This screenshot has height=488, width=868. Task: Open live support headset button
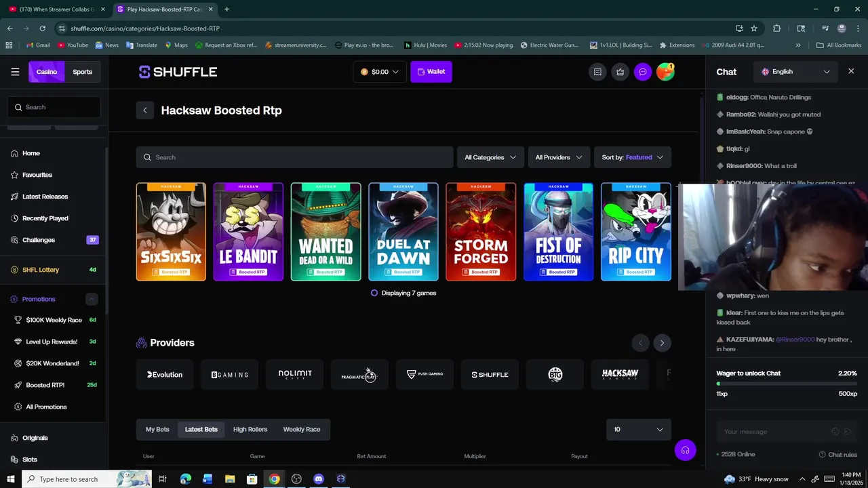[x=685, y=451]
